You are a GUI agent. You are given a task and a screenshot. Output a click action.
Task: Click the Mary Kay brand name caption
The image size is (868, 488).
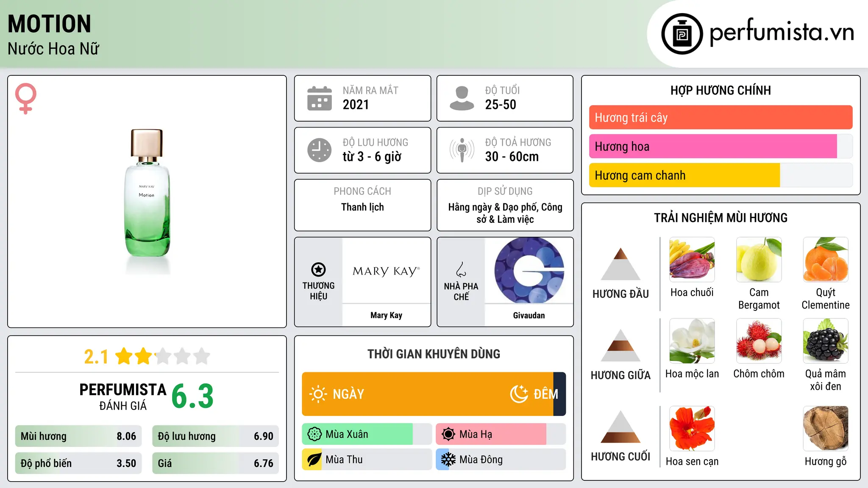point(386,315)
